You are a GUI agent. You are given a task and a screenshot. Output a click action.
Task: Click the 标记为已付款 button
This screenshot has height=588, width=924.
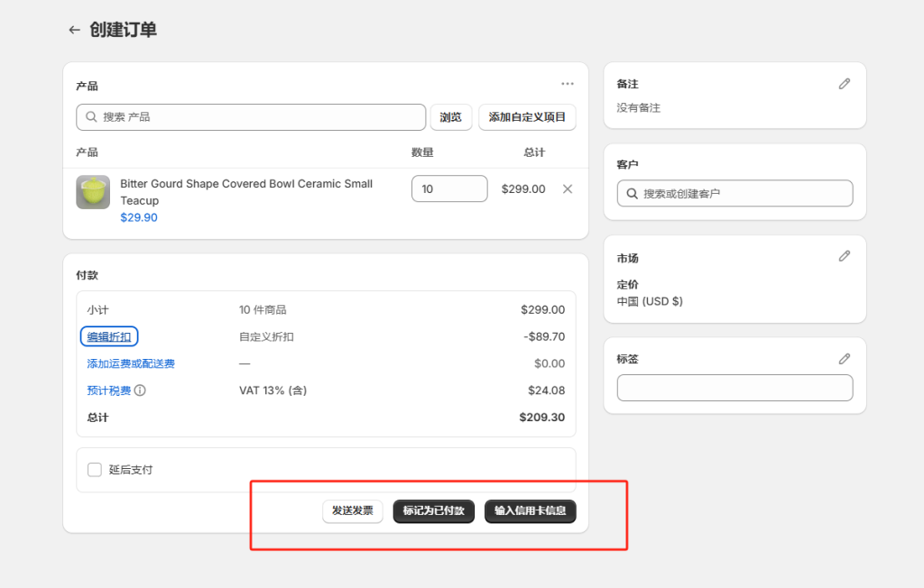coord(433,510)
